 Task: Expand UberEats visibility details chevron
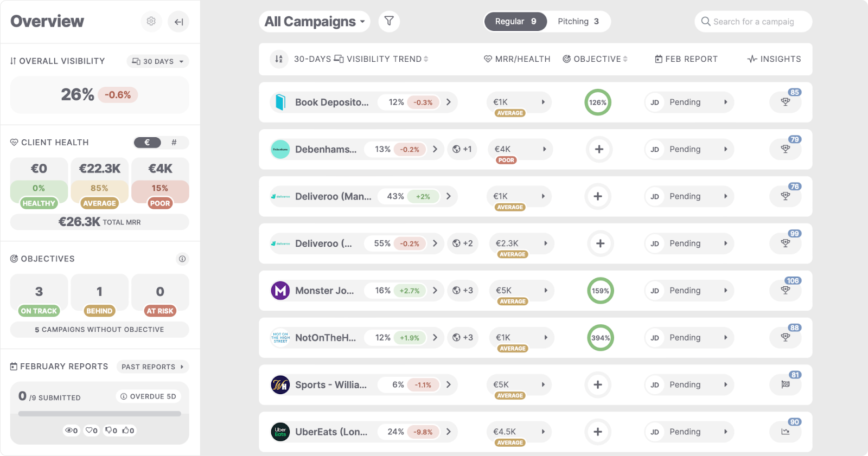[x=449, y=432]
